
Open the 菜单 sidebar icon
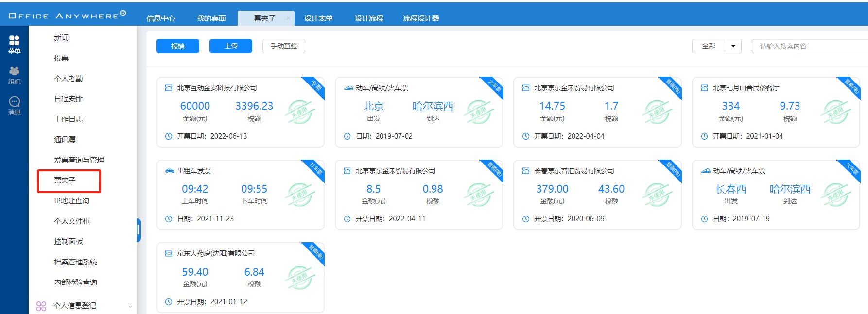pyautogui.click(x=14, y=44)
